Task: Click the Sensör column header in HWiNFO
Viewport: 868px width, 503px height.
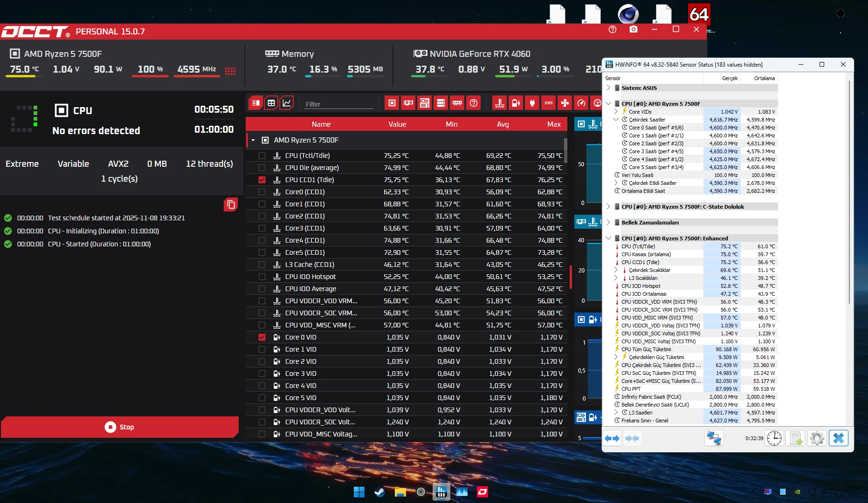Action: click(653, 78)
